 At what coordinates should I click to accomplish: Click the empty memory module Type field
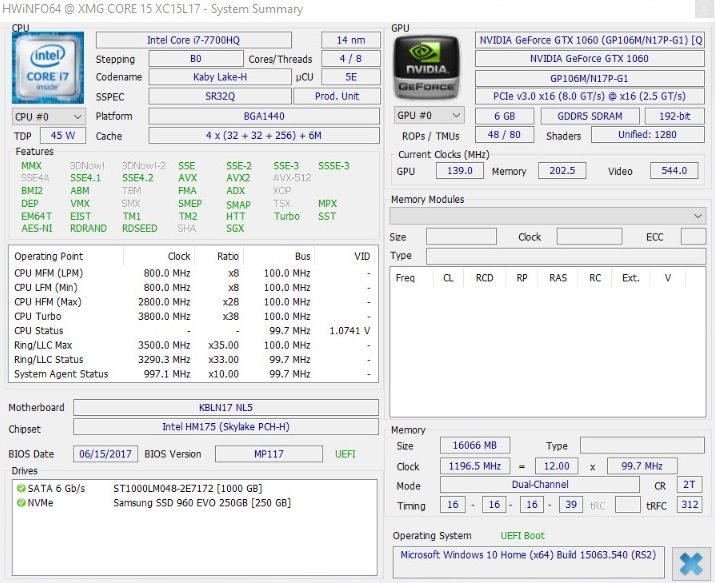pos(566,256)
